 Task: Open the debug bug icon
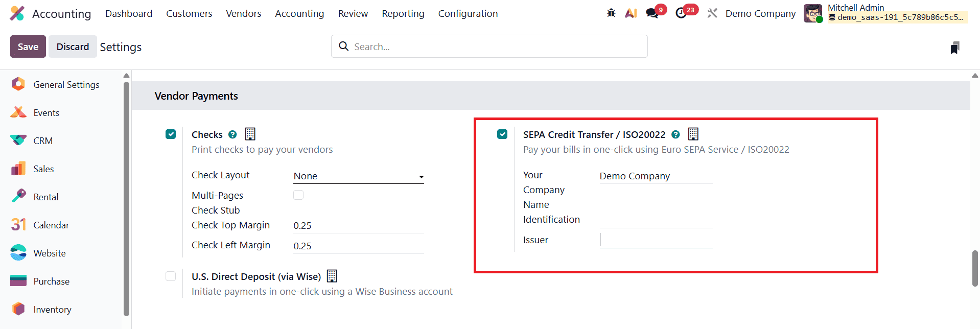tap(611, 13)
